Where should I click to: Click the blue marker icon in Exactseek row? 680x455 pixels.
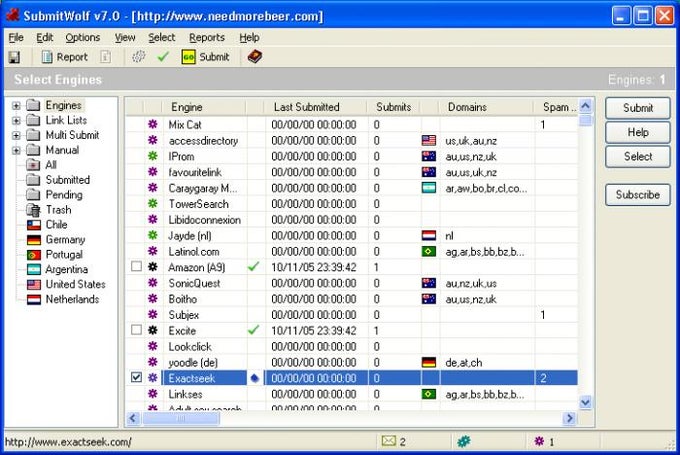[x=255, y=378]
